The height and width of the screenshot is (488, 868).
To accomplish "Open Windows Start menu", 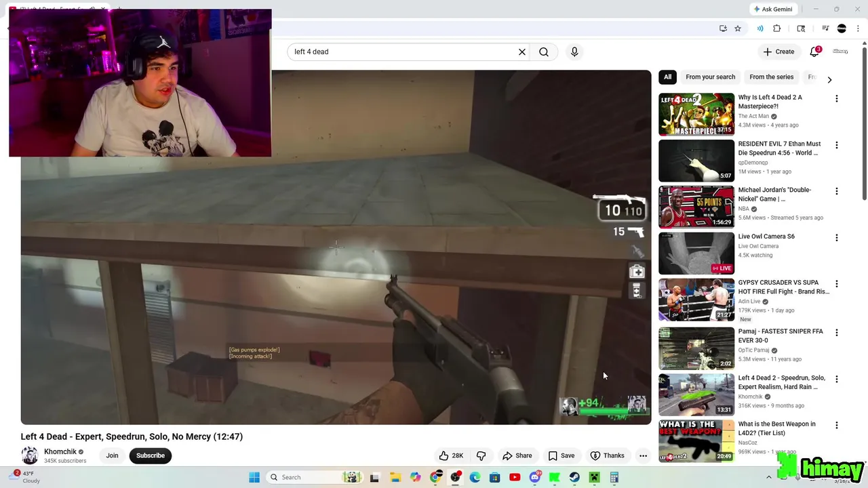I will pyautogui.click(x=254, y=477).
